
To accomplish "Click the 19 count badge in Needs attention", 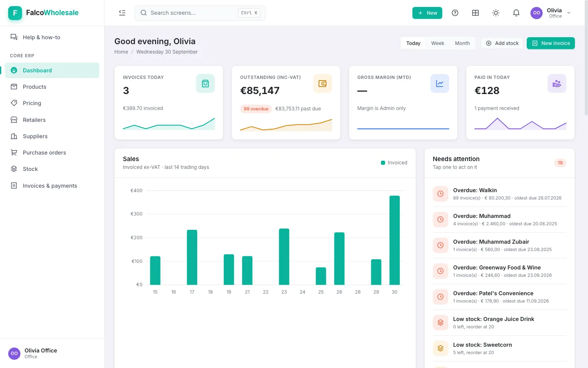I will tap(560, 163).
